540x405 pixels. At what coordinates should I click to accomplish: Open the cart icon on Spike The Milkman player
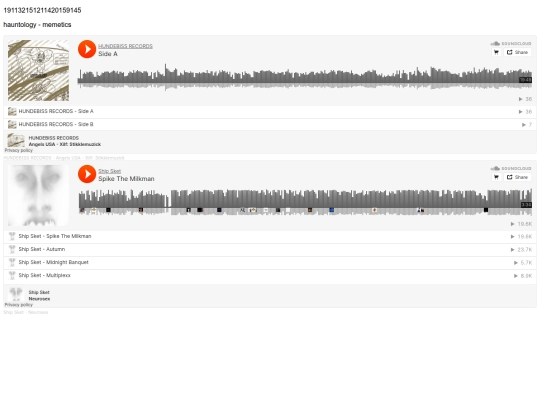click(x=496, y=177)
